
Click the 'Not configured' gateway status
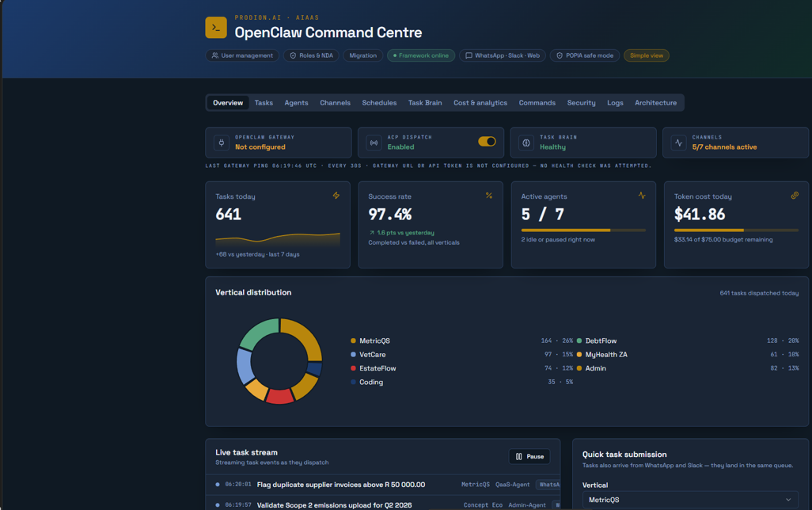coord(260,147)
